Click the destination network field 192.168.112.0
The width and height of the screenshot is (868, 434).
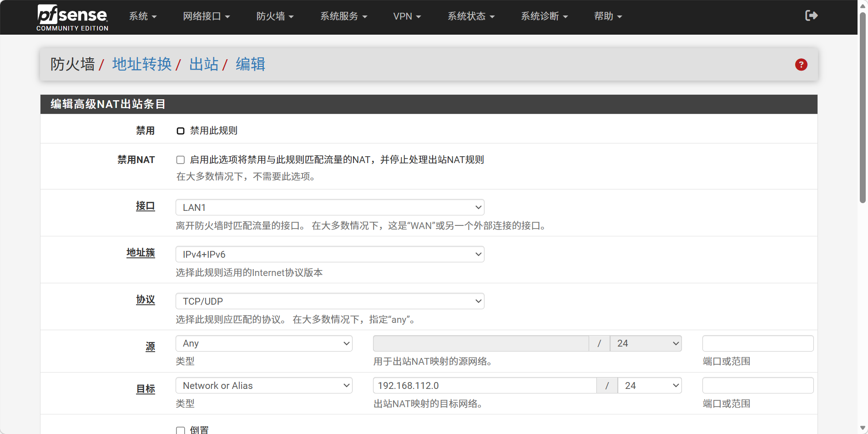pyautogui.click(x=484, y=386)
